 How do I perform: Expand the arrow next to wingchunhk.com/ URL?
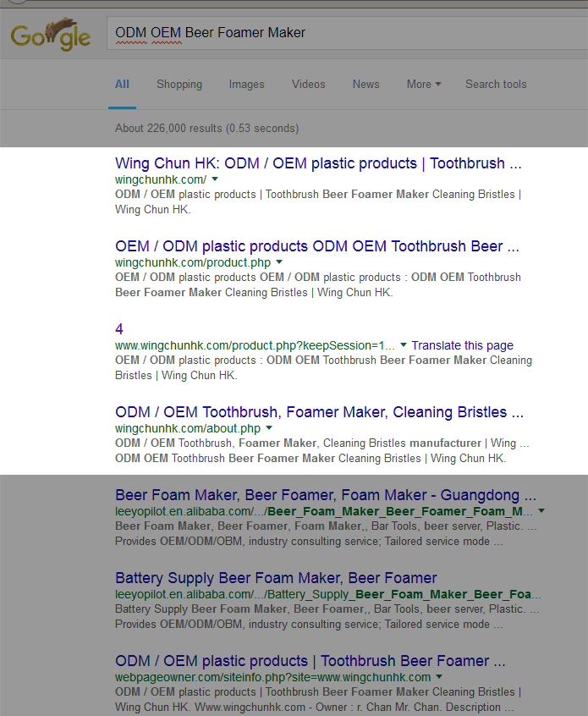(215, 179)
